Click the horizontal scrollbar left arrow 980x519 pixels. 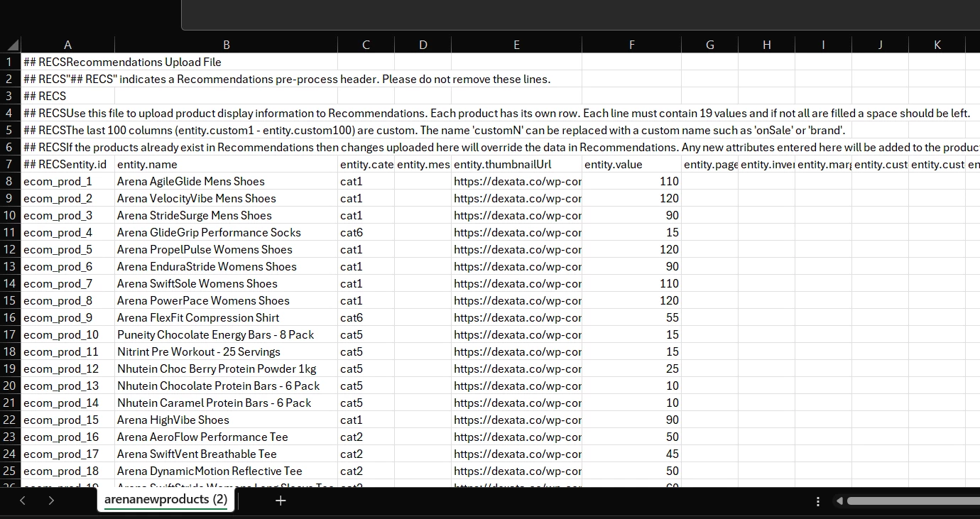[839, 501]
